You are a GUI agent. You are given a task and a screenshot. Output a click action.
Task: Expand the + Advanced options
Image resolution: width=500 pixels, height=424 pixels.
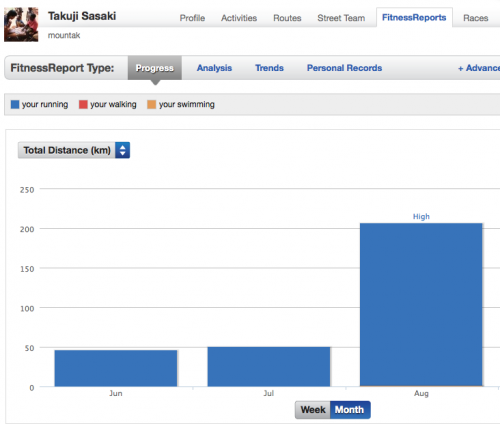click(479, 68)
